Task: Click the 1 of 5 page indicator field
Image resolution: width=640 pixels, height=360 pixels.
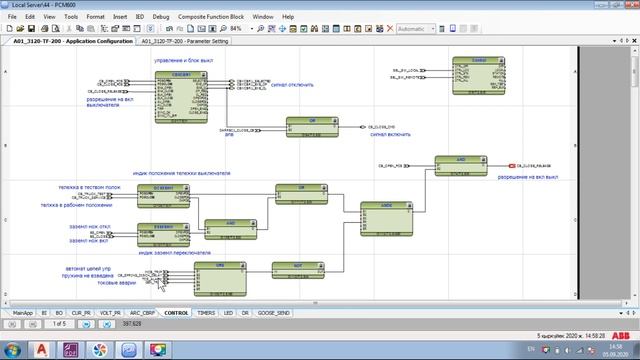Action: (x=59, y=324)
